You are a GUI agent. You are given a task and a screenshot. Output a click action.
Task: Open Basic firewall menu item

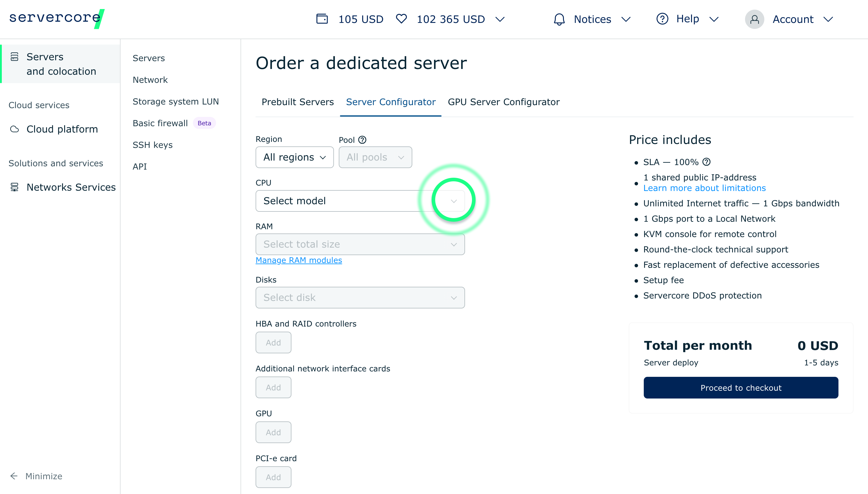pos(160,123)
